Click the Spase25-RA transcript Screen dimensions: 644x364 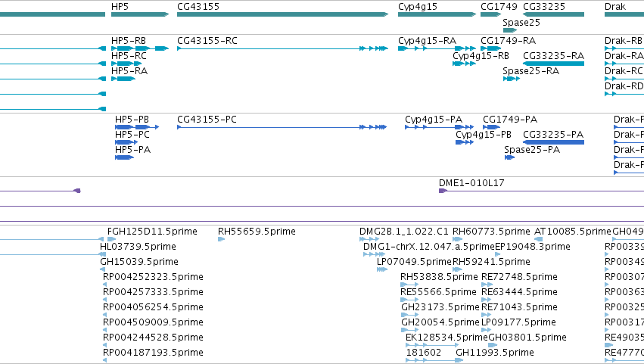(x=512, y=79)
